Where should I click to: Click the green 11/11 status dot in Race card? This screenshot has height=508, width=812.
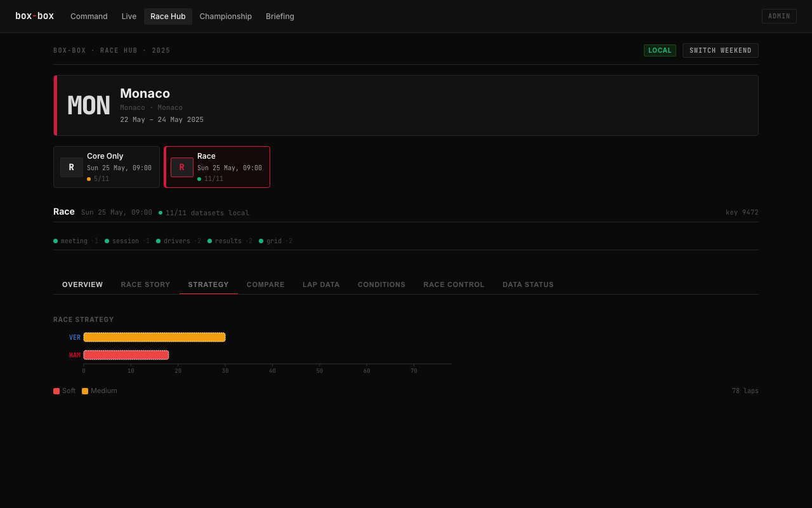click(199, 179)
